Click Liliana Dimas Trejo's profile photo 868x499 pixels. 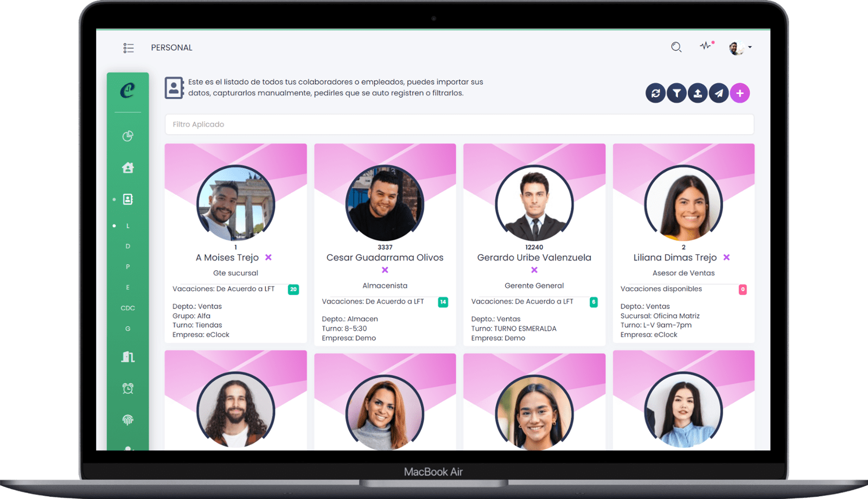pyautogui.click(x=684, y=204)
